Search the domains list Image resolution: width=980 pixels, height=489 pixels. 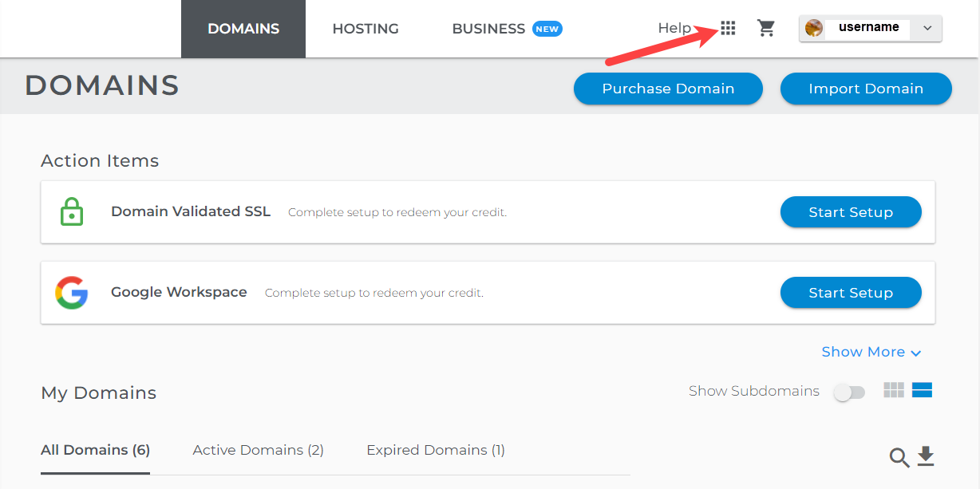tap(899, 458)
